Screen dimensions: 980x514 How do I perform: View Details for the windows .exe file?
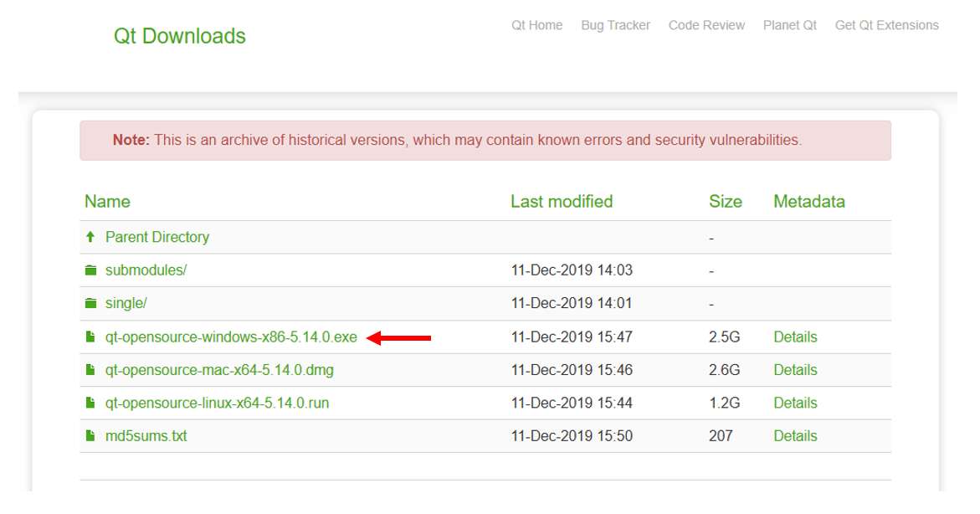pos(795,337)
